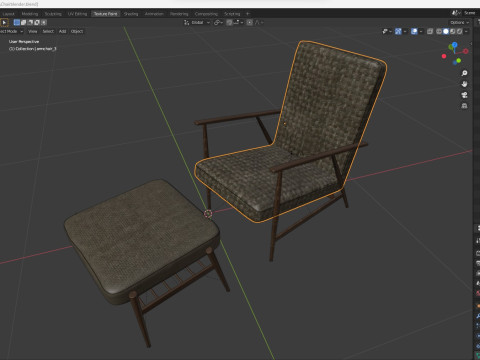Set selection mode to Subtract

(30, 22)
